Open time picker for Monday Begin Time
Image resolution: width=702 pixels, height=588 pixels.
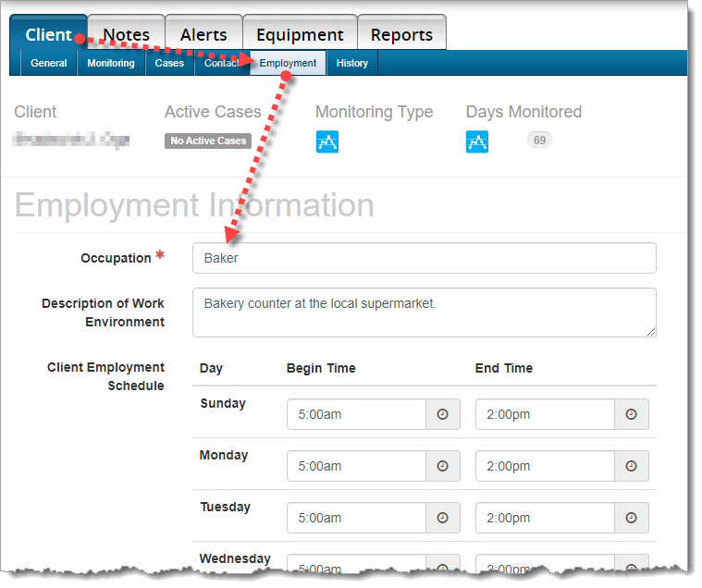pyautogui.click(x=442, y=466)
